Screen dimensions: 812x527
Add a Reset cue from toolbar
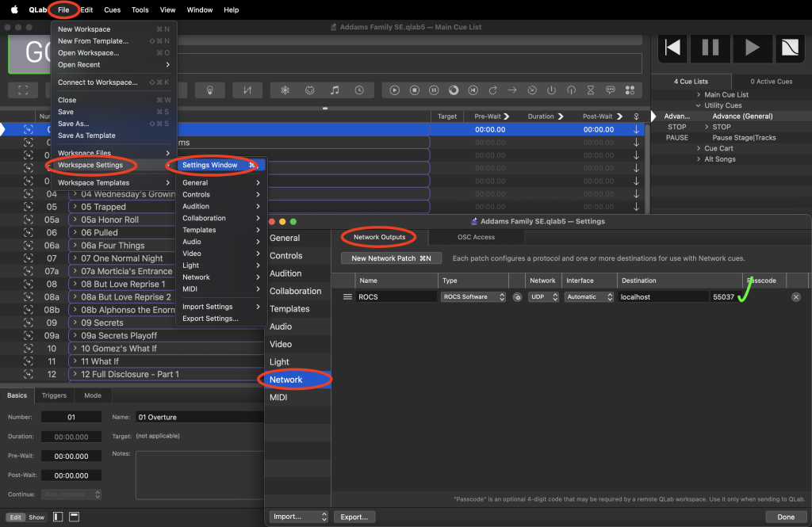(x=473, y=90)
